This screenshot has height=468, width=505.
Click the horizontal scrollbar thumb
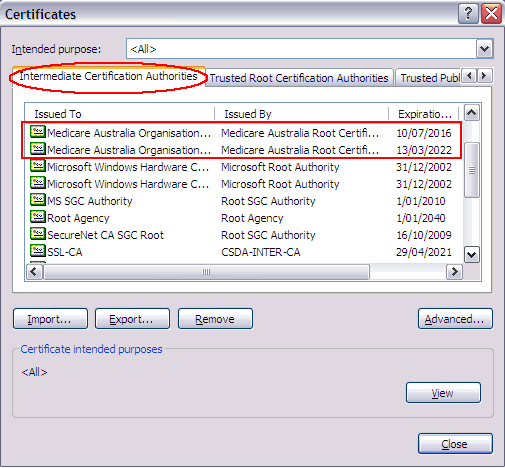click(x=206, y=272)
